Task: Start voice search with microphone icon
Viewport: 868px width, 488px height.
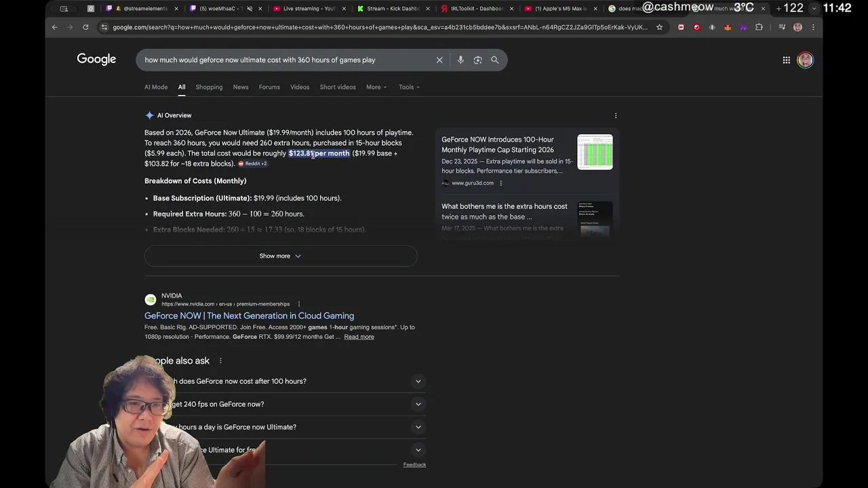Action: [x=460, y=60]
